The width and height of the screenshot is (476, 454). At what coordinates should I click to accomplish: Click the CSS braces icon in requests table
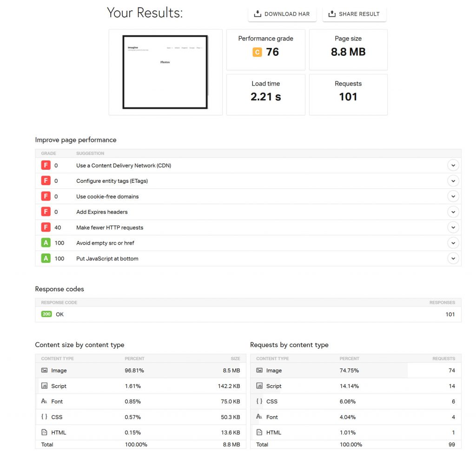[259, 401]
